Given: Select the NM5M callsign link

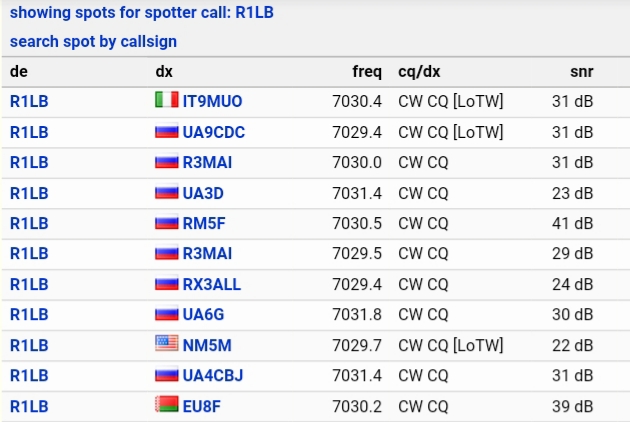Looking at the screenshot, I should pyautogui.click(x=207, y=345).
